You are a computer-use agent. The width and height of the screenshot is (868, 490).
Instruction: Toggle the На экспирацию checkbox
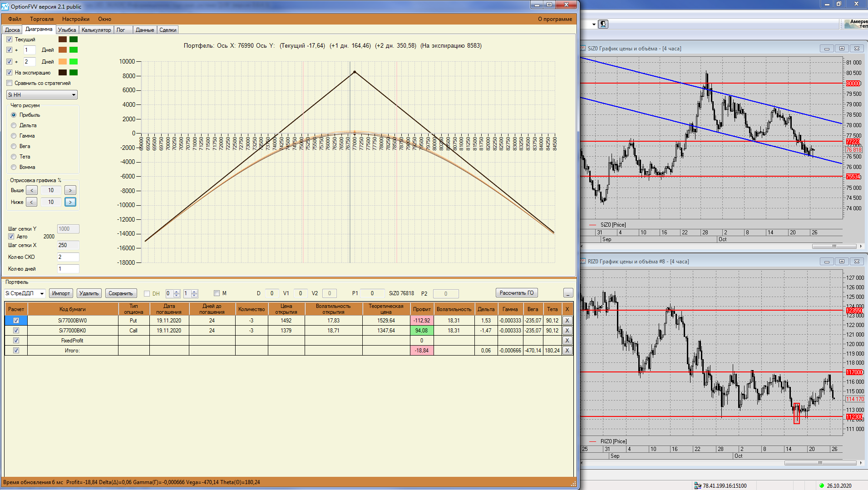click(10, 73)
